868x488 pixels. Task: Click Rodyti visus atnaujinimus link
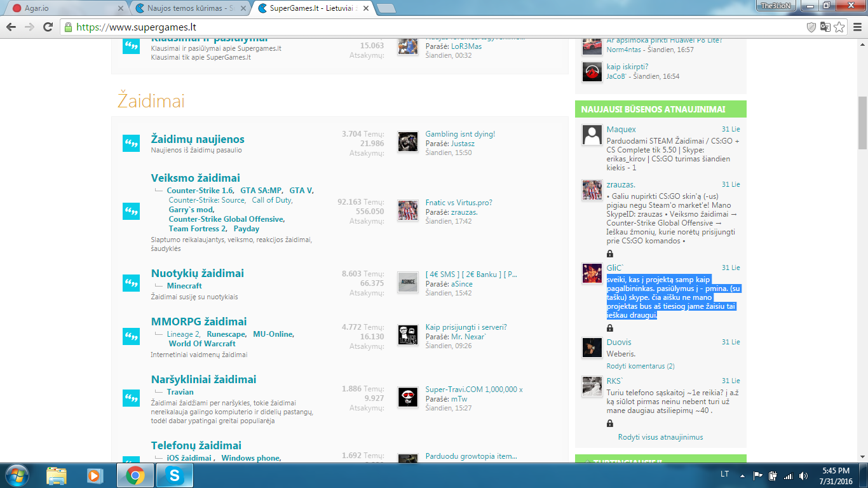pyautogui.click(x=661, y=437)
